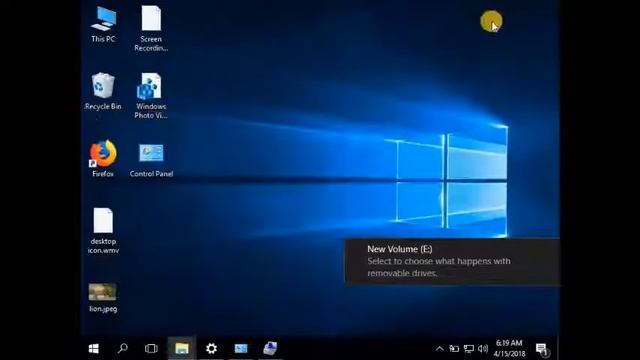This screenshot has height=360, width=640.
Task: Select the lion.jpeg image thumbnail
Action: pyautogui.click(x=103, y=298)
